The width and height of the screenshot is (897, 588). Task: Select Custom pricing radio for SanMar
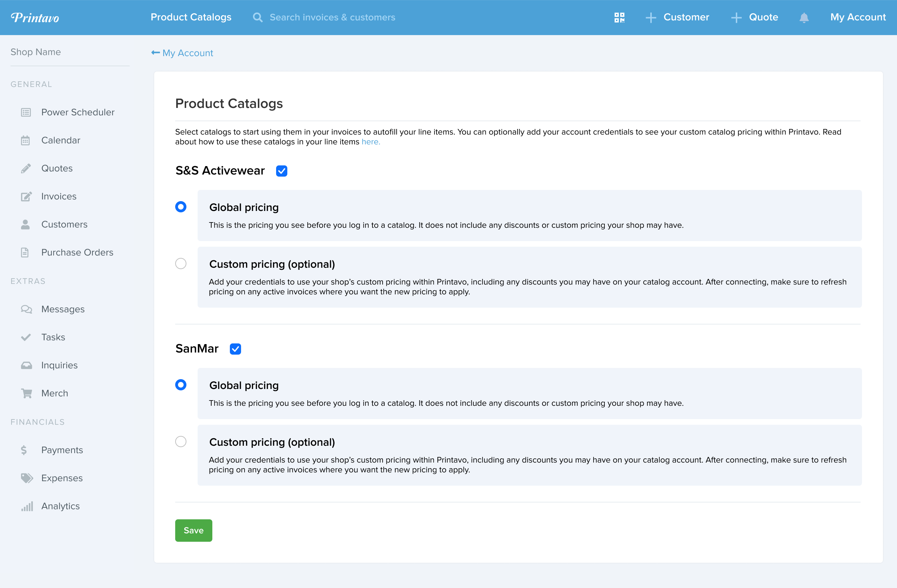point(181,442)
